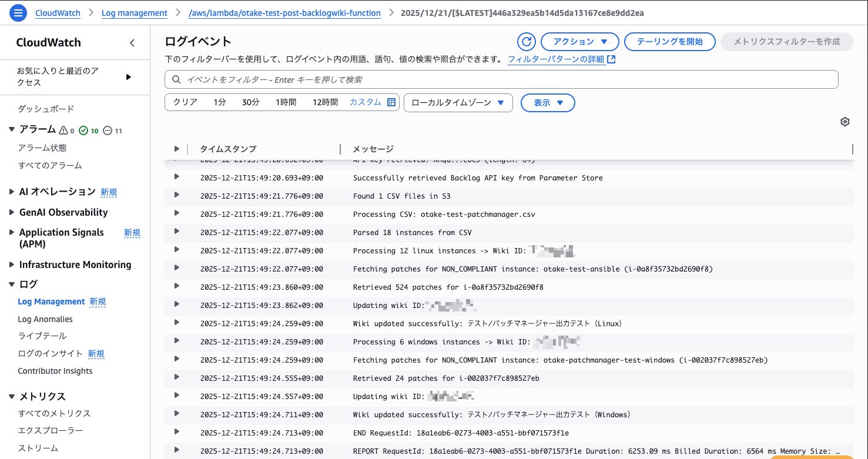868x459 pixels.
Task: Expand all rows via header triangle
Action: pos(176,149)
